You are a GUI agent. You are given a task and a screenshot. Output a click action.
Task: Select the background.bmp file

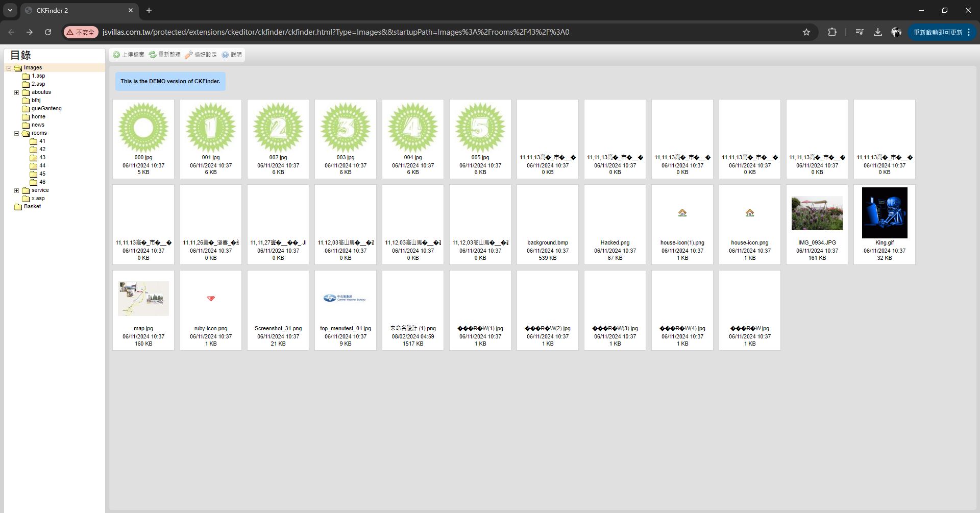[548, 224]
